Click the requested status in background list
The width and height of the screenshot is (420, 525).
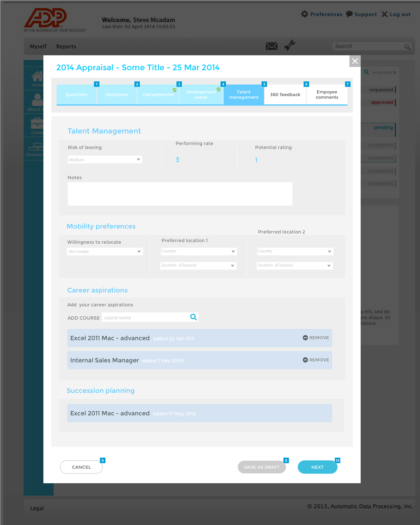coord(381,90)
